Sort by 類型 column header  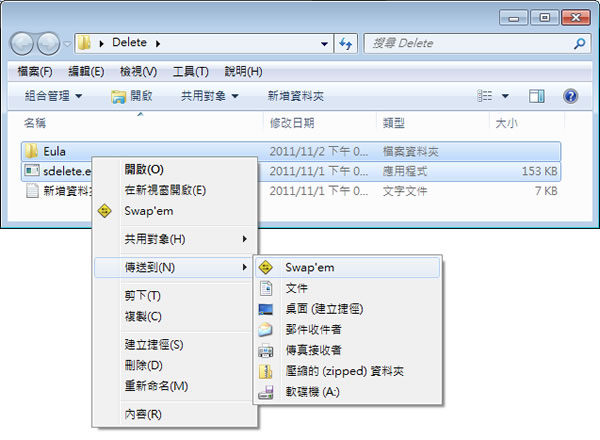(394, 123)
